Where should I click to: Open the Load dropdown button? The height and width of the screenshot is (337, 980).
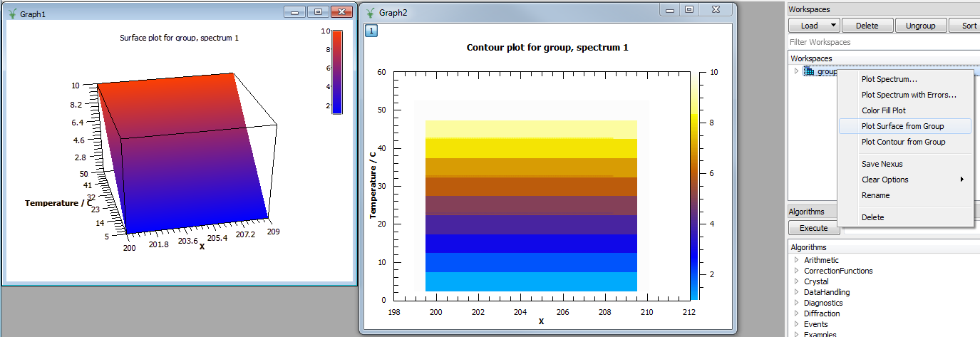(814, 26)
